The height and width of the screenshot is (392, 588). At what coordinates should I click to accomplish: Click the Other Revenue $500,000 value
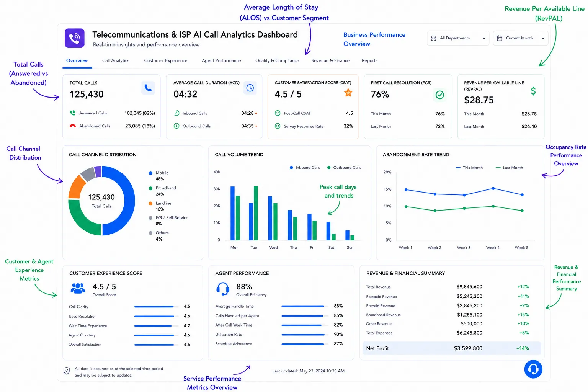(471, 324)
